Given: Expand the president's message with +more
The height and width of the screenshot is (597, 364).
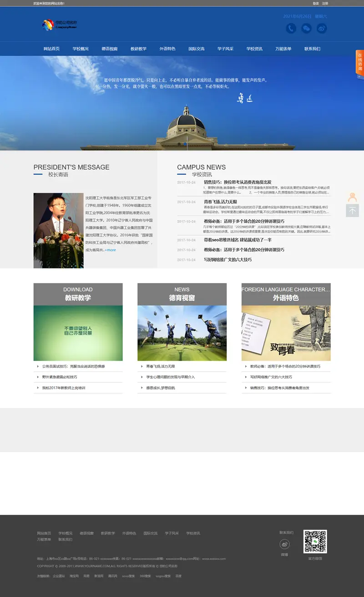Looking at the screenshot, I should click(111, 250).
